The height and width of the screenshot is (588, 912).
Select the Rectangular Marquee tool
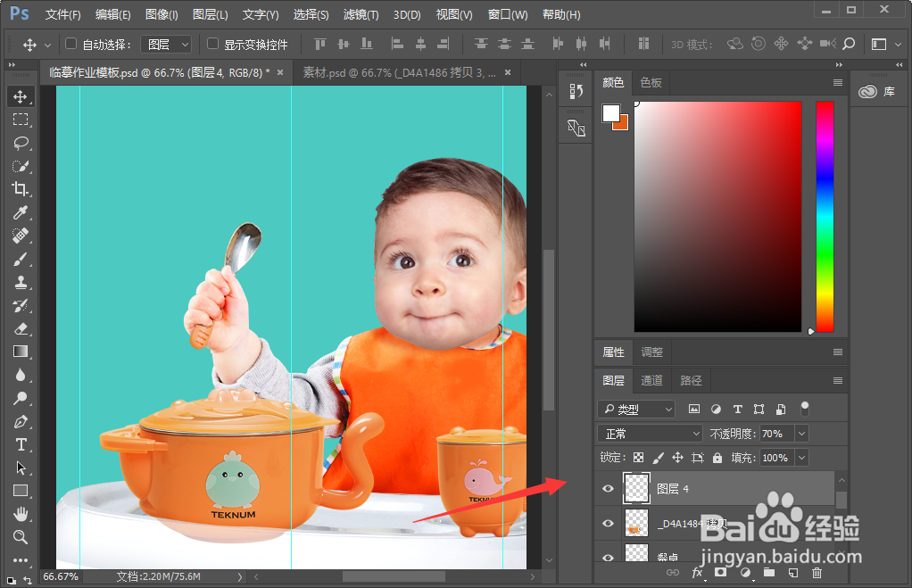tap(21, 120)
